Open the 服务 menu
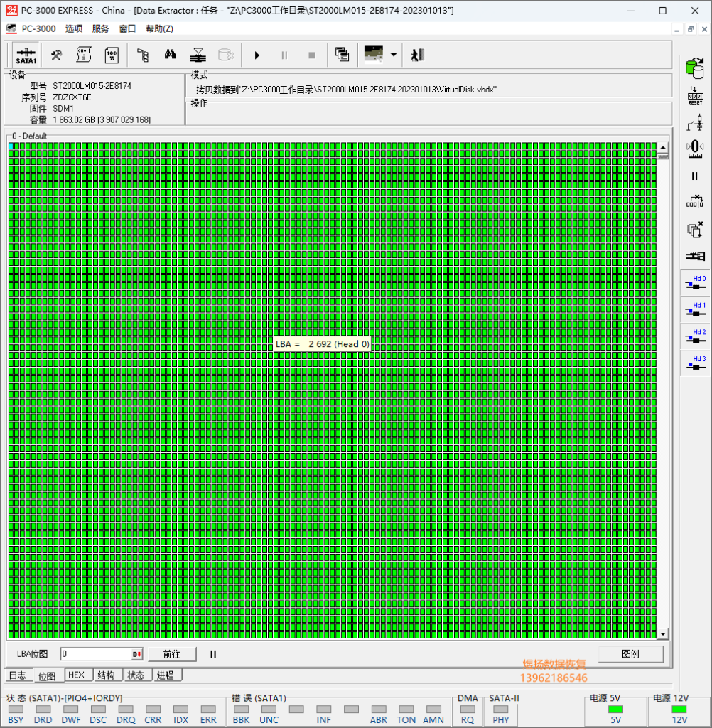 pos(100,28)
